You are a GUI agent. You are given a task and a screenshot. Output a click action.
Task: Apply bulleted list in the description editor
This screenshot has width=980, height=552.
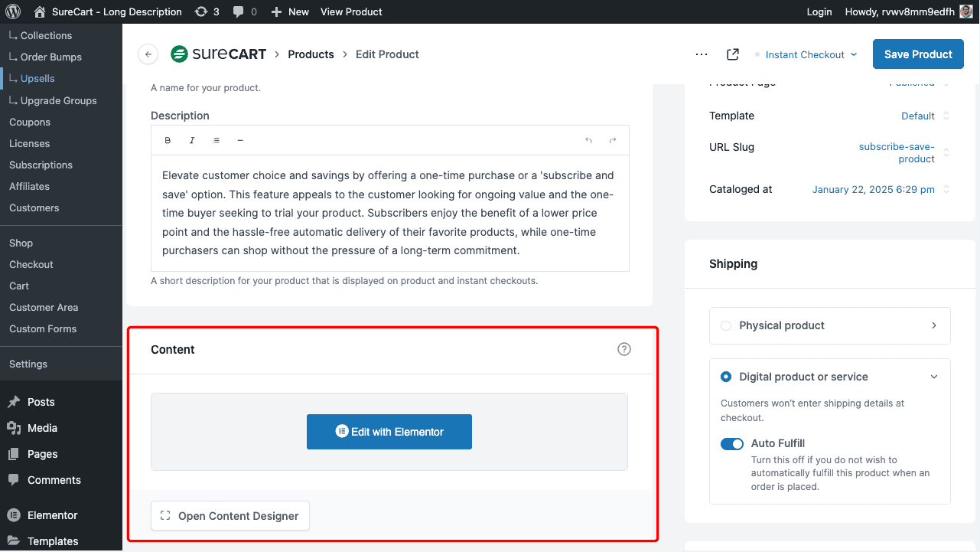217,140
